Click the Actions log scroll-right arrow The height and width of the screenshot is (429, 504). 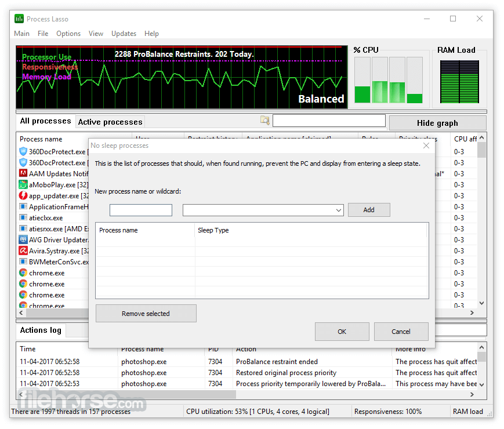[x=472, y=394]
